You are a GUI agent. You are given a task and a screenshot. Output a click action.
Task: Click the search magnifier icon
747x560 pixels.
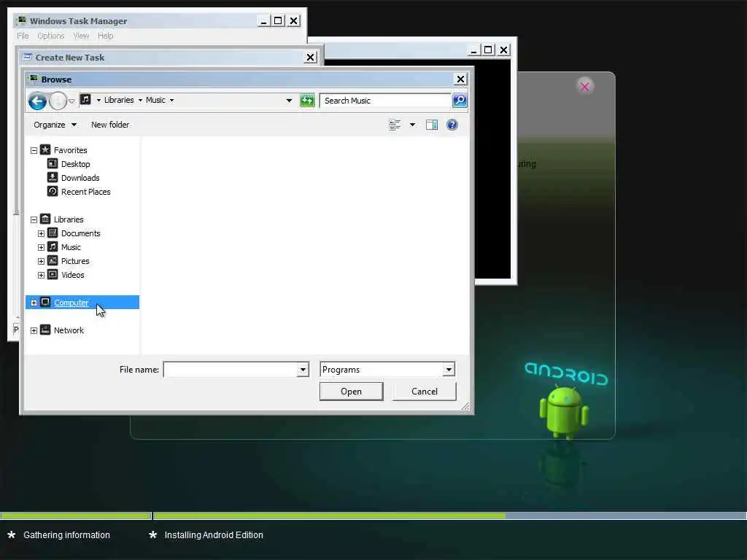[460, 101]
